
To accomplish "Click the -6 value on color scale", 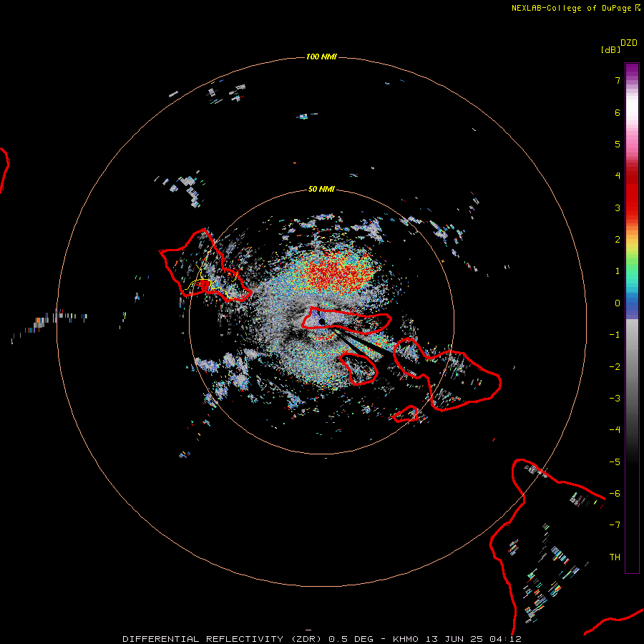I will tap(615, 494).
